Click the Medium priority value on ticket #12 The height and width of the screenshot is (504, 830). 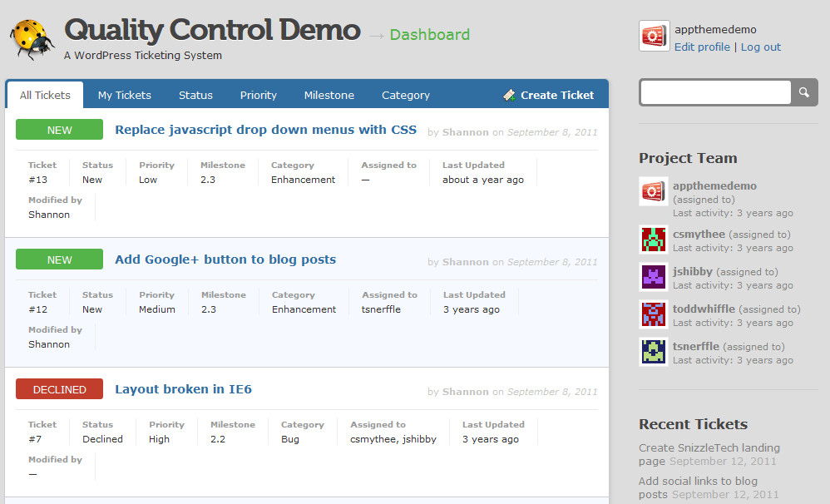tap(156, 309)
